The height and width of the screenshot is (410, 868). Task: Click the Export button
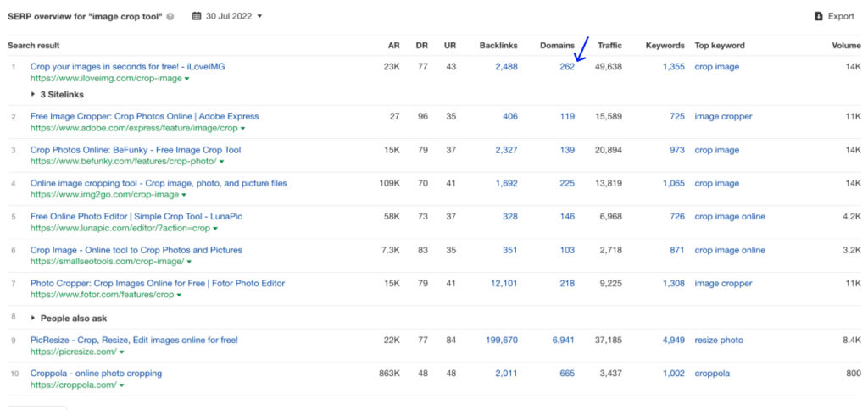click(835, 16)
